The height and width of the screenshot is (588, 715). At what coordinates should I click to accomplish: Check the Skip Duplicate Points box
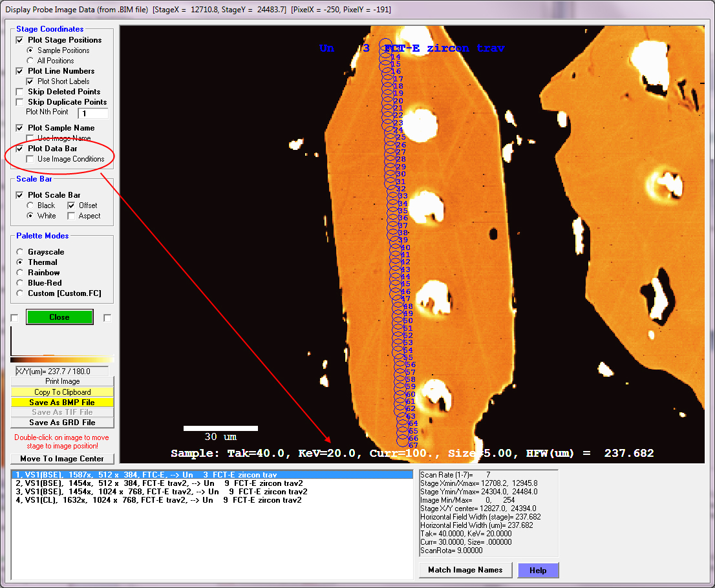tap(19, 102)
